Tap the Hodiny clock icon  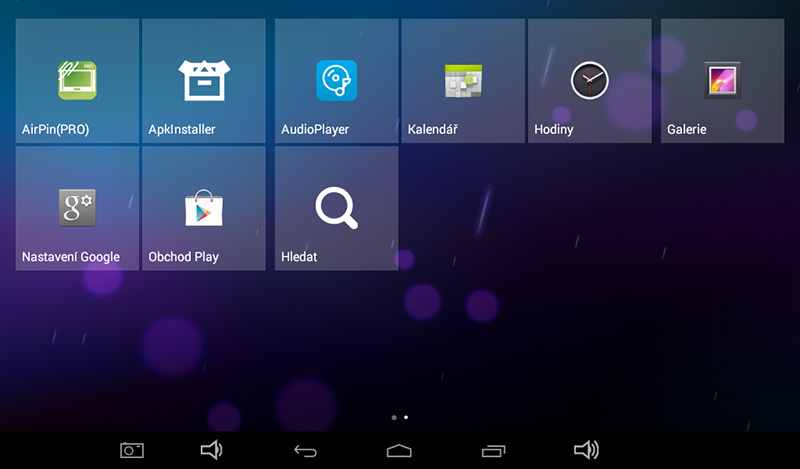pyautogui.click(x=589, y=80)
